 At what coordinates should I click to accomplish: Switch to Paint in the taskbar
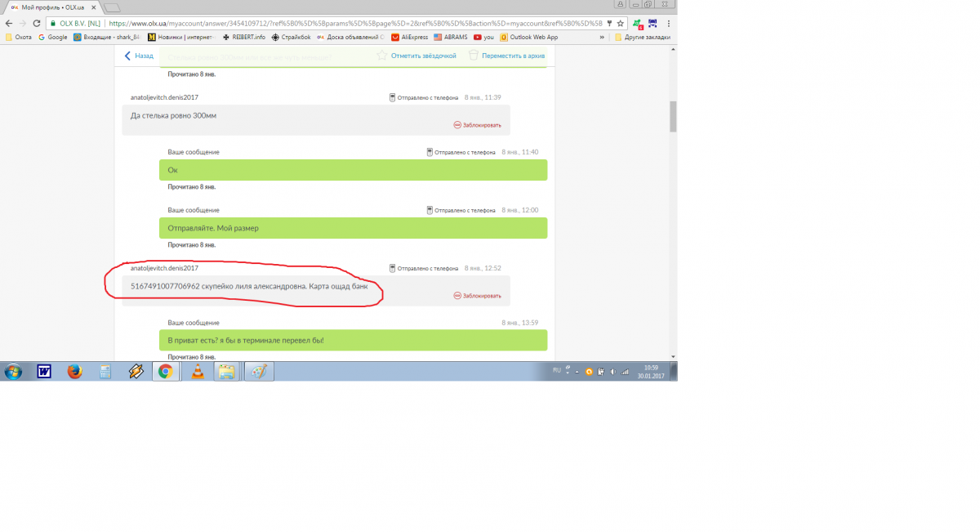tap(258, 372)
